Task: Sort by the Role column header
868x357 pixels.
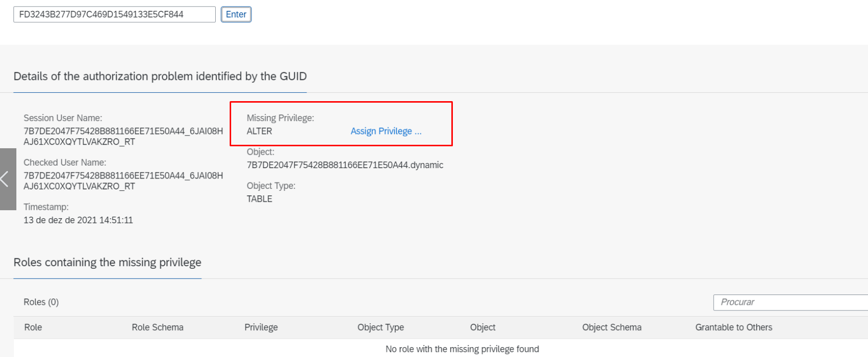Action: coord(33,327)
